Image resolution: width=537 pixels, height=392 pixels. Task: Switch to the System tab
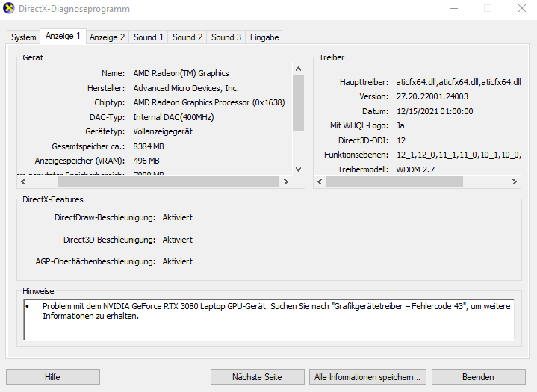tap(23, 37)
